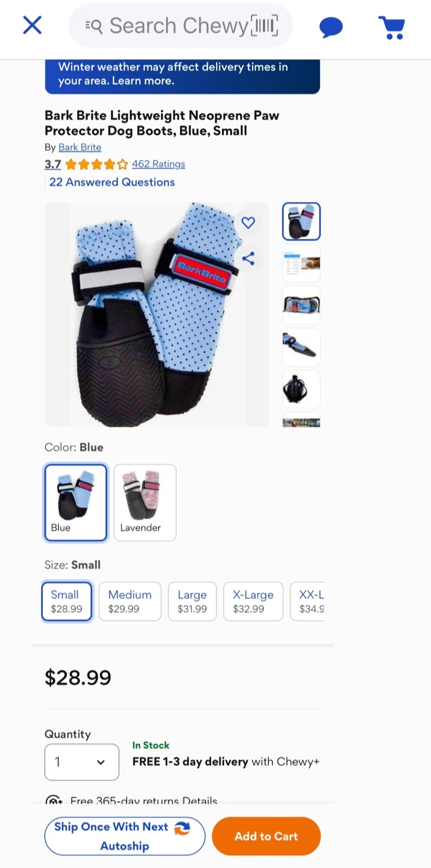Tap the search menu magnifier icon

point(94,26)
